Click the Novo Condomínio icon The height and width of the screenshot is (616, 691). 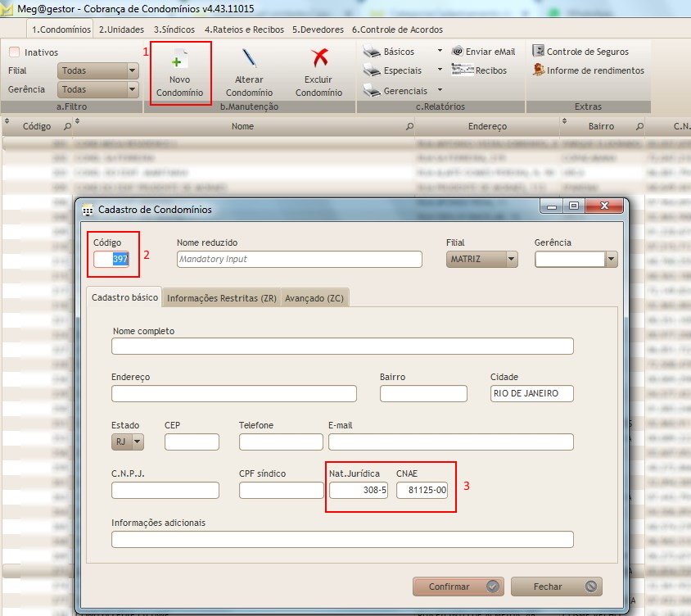point(179,61)
